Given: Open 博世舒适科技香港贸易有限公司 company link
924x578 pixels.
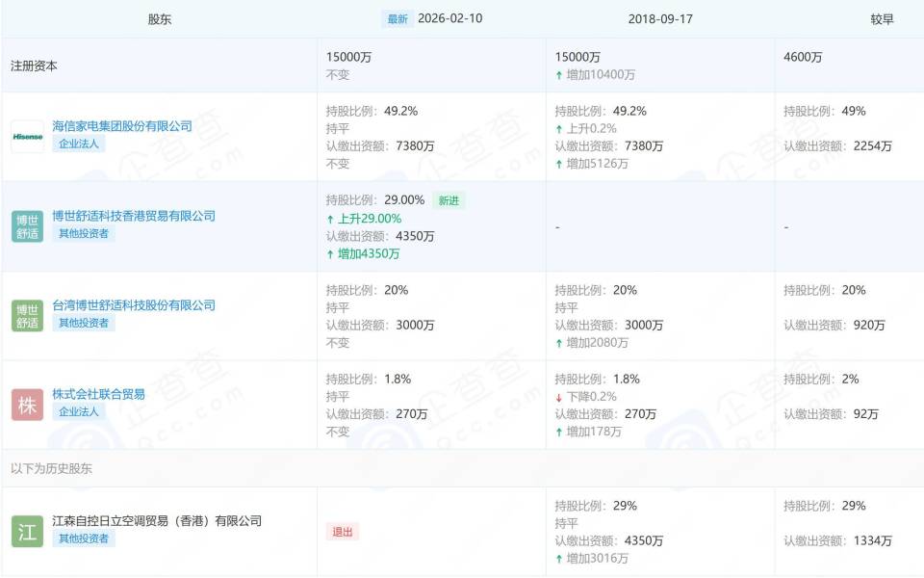Looking at the screenshot, I should click(x=134, y=216).
